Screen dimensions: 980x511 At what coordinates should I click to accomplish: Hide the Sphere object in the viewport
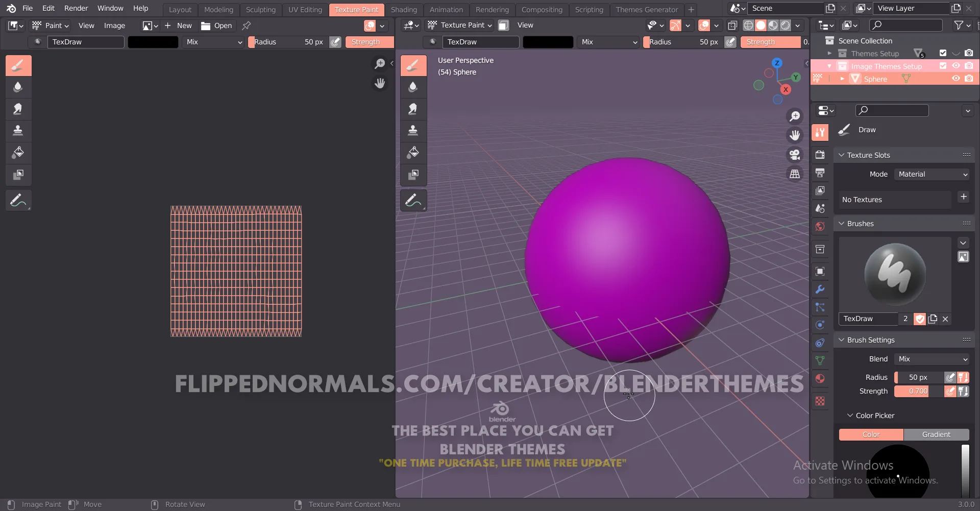pyautogui.click(x=956, y=79)
